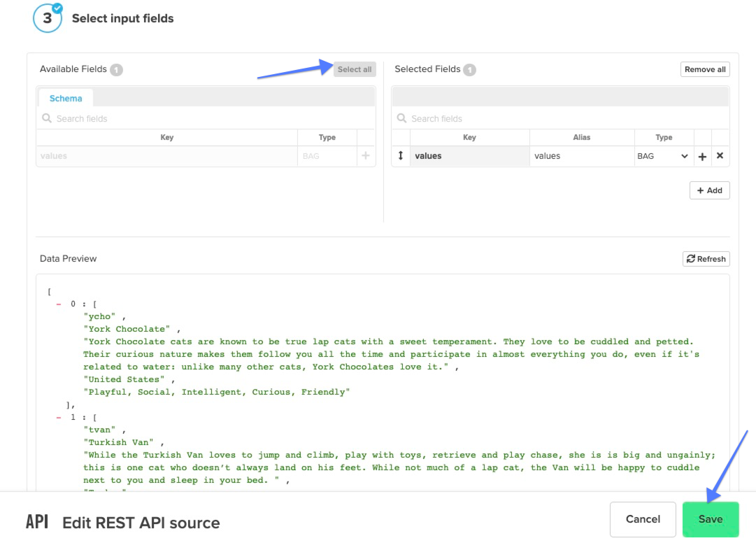Collapse item 0 in Data Preview
The width and height of the screenshot is (756, 543).
pyautogui.click(x=59, y=304)
